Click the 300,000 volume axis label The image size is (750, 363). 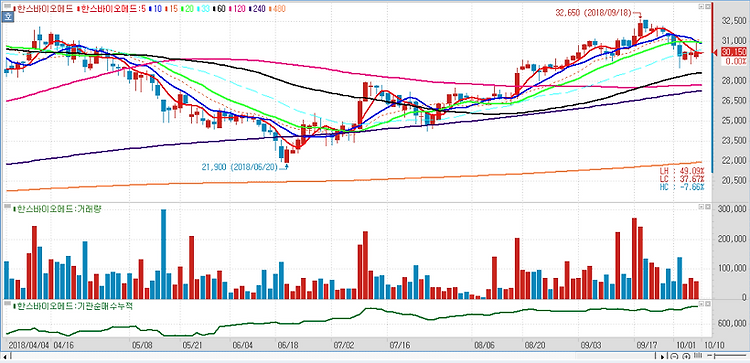point(732,209)
